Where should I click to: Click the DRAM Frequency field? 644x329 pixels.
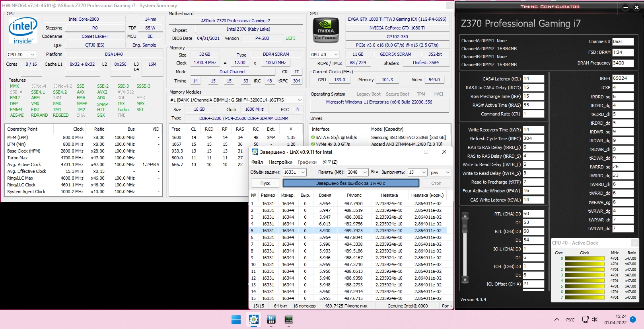click(623, 63)
